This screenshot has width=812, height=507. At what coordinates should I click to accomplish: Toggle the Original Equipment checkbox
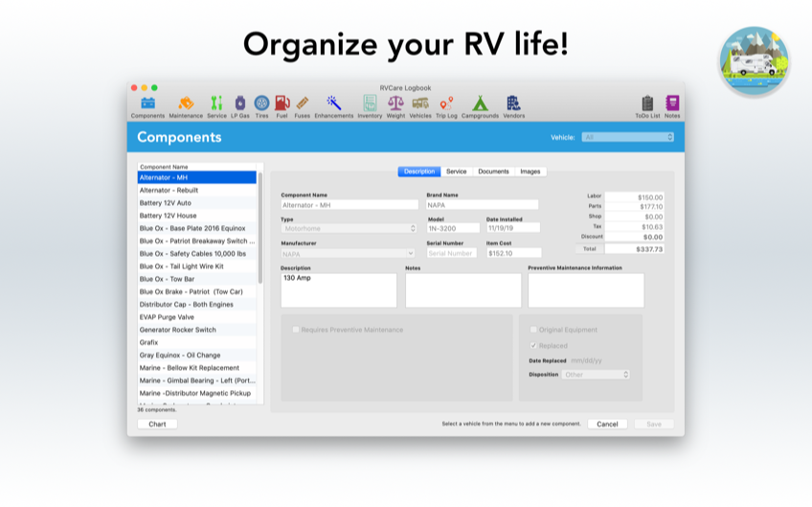(x=533, y=330)
